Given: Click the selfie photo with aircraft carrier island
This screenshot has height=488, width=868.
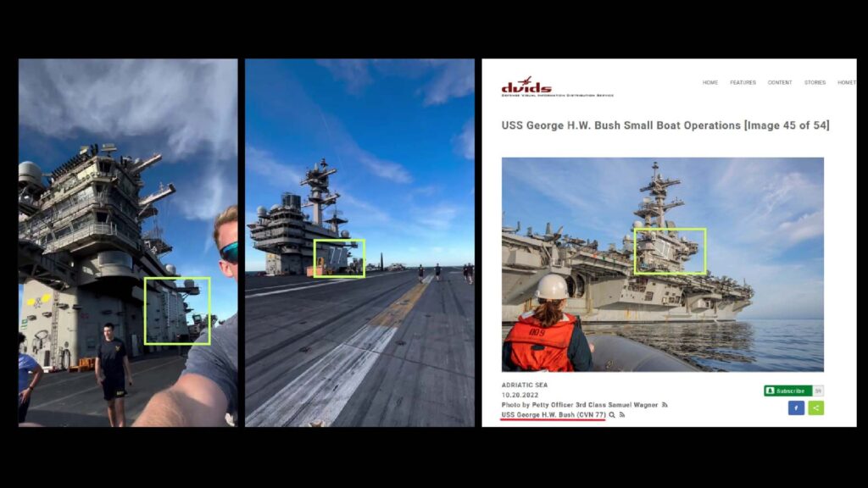Looking at the screenshot, I should pyautogui.click(x=128, y=242).
